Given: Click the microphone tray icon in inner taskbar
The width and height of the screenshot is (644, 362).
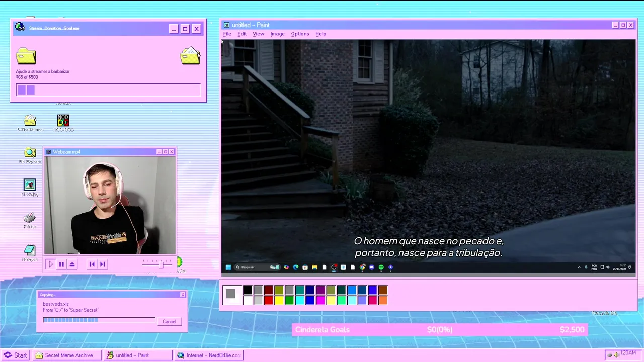Looking at the screenshot, I should [x=586, y=267].
